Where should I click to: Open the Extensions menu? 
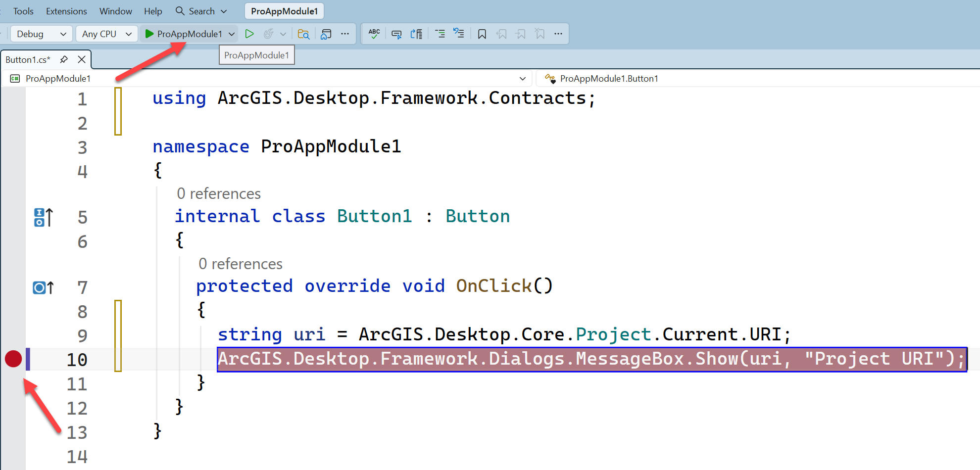66,11
